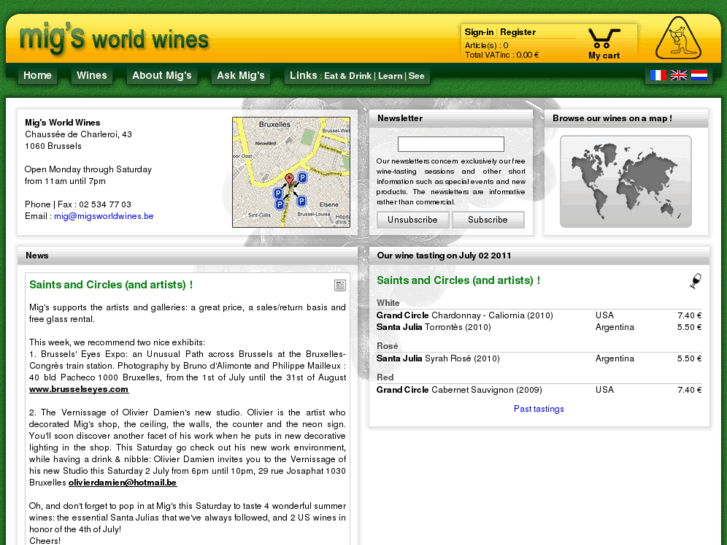The image size is (727, 545).
Task: Click the red location pin on map
Action: [x=289, y=180]
